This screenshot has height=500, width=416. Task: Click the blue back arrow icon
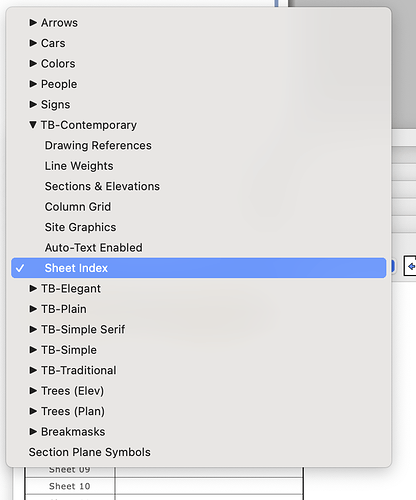[411, 266]
